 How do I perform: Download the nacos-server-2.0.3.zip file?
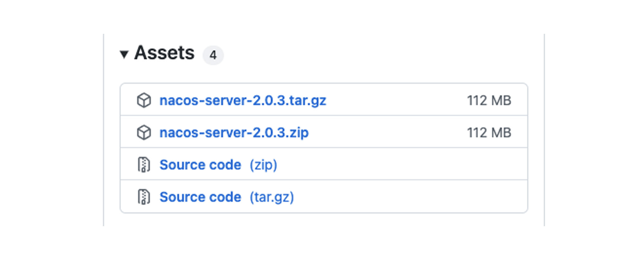tap(234, 132)
